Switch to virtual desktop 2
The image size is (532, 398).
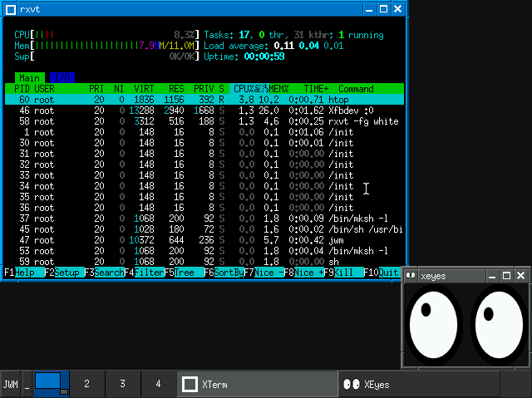coord(87,384)
